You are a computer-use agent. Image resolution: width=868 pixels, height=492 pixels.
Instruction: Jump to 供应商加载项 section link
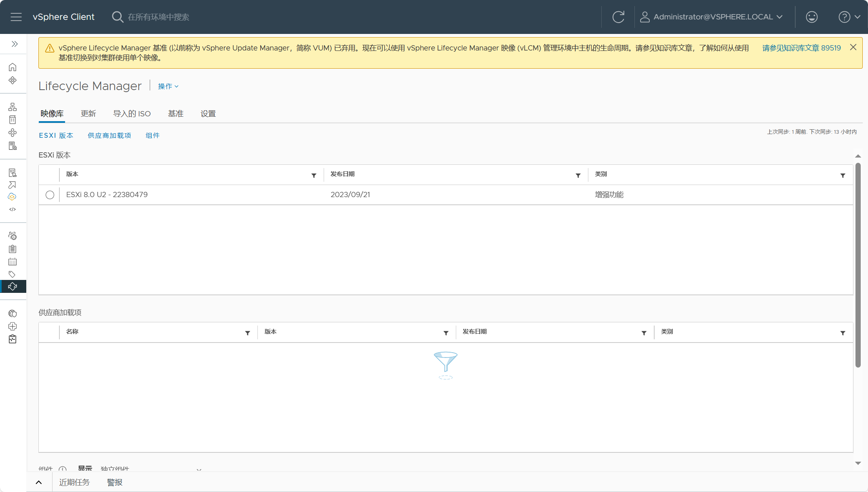[110, 136]
